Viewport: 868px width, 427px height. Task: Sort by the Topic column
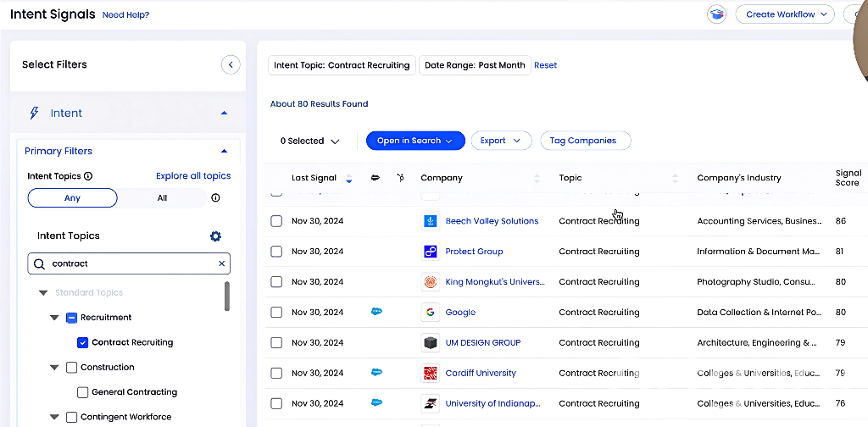pos(675,178)
